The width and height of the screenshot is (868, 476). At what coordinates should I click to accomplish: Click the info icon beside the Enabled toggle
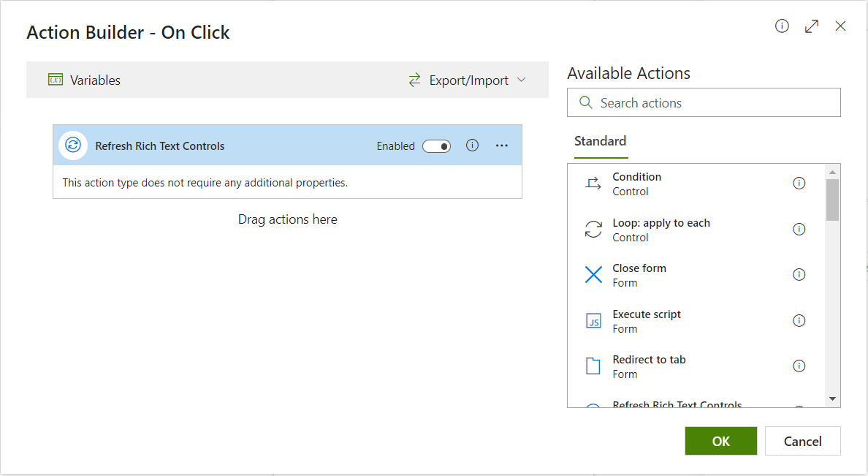point(471,146)
